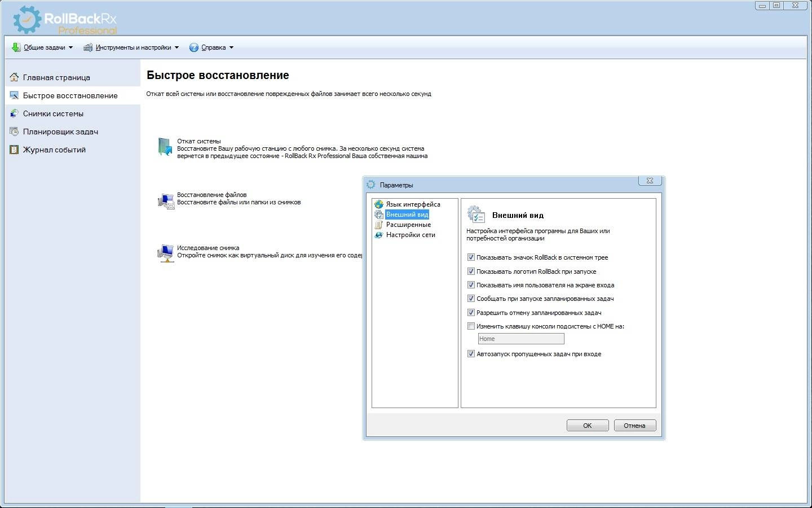Click the Настройки сети network icon

pos(379,235)
